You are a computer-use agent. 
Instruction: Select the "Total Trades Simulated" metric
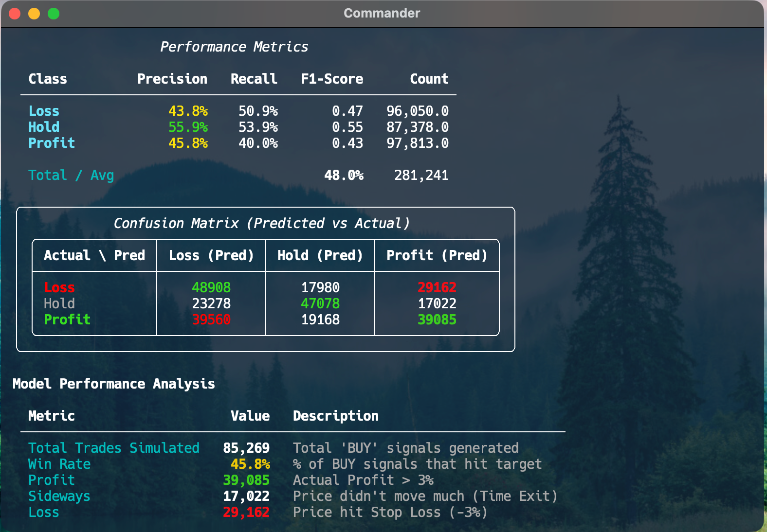(114, 448)
